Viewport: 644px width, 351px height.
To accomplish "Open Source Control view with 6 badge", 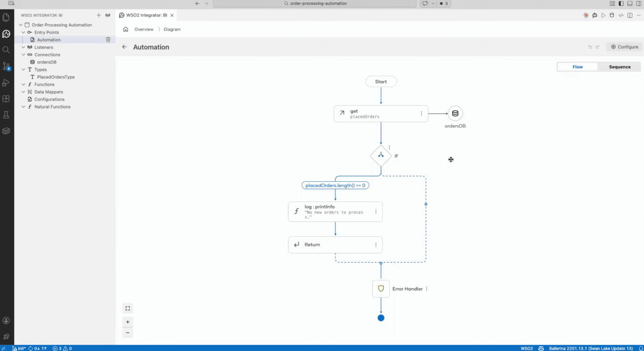I will click(6, 66).
